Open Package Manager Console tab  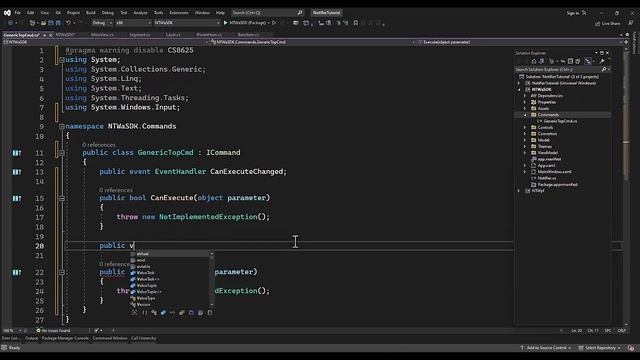[65, 338]
